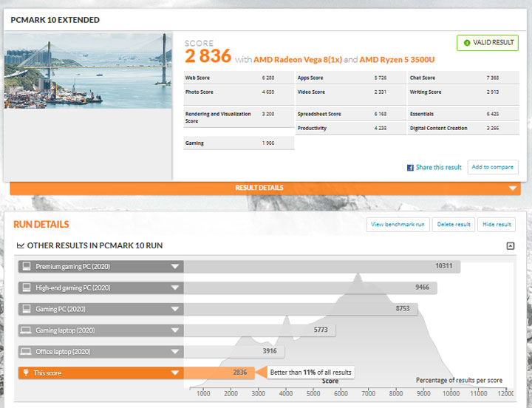Expand the Premium gaming PC (2020) dropdown arrow
Image resolution: width=532 pixels, height=408 pixels.
(x=175, y=266)
